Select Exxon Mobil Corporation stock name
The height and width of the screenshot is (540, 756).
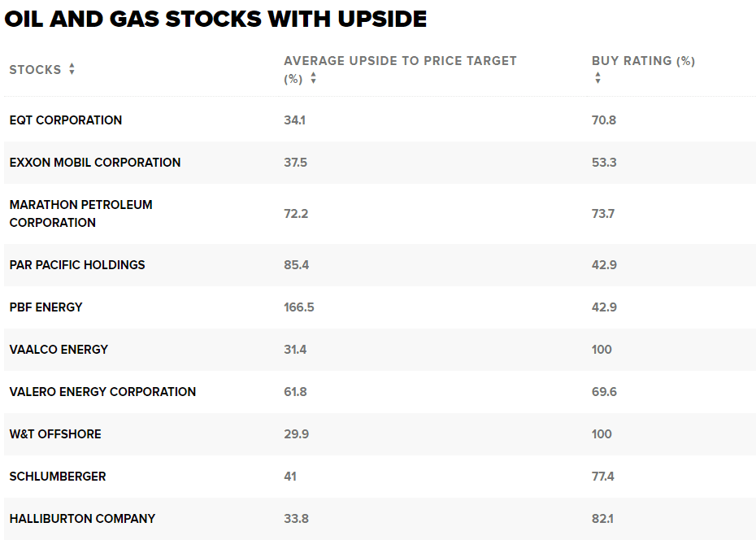[95, 163]
